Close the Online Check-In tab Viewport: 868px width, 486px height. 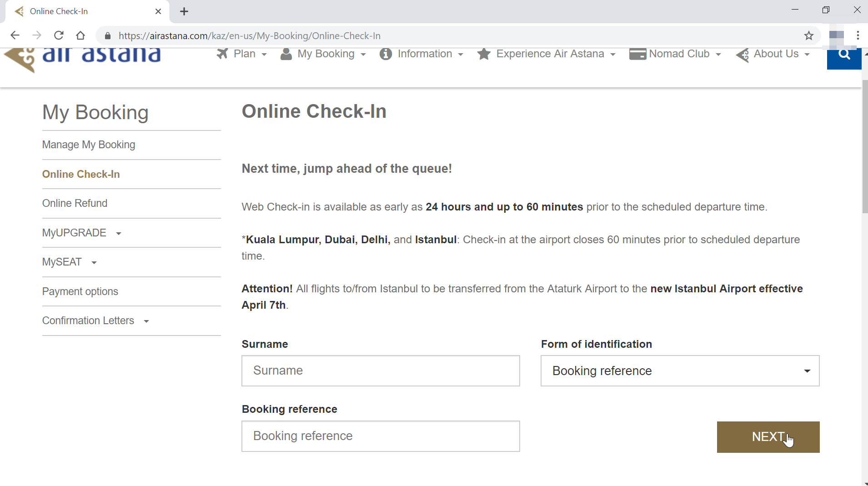coord(158,11)
